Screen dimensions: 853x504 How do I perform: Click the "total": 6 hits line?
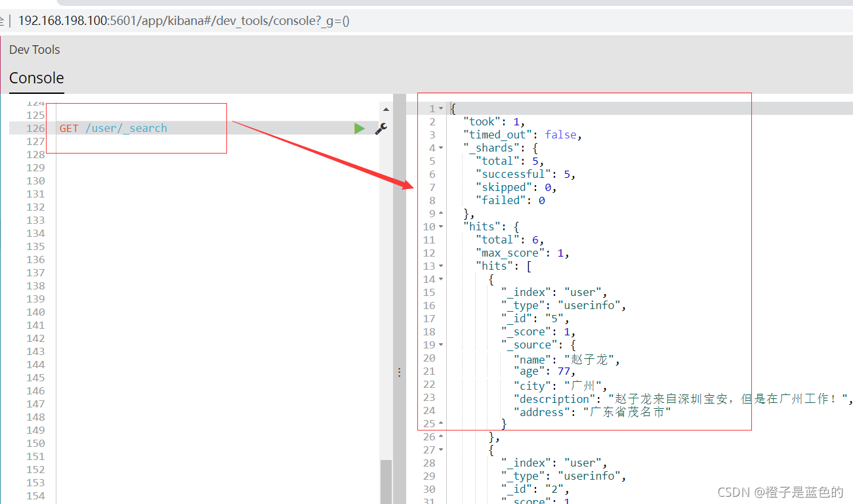[510, 240]
